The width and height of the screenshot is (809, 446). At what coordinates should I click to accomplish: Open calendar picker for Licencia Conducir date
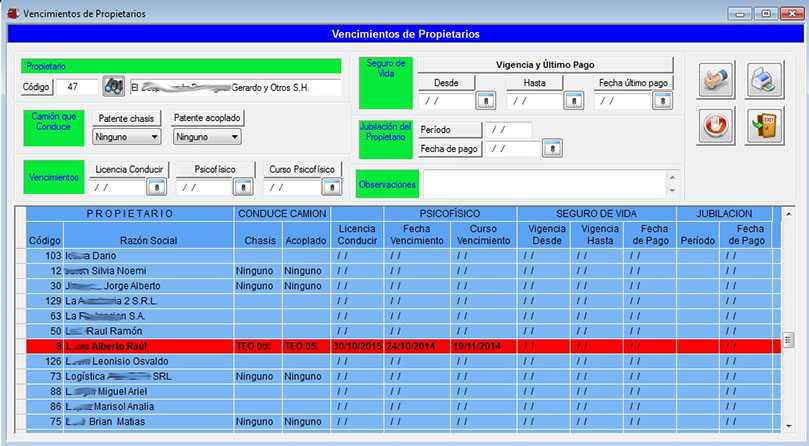pyautogui.click(x=157, y=187)
